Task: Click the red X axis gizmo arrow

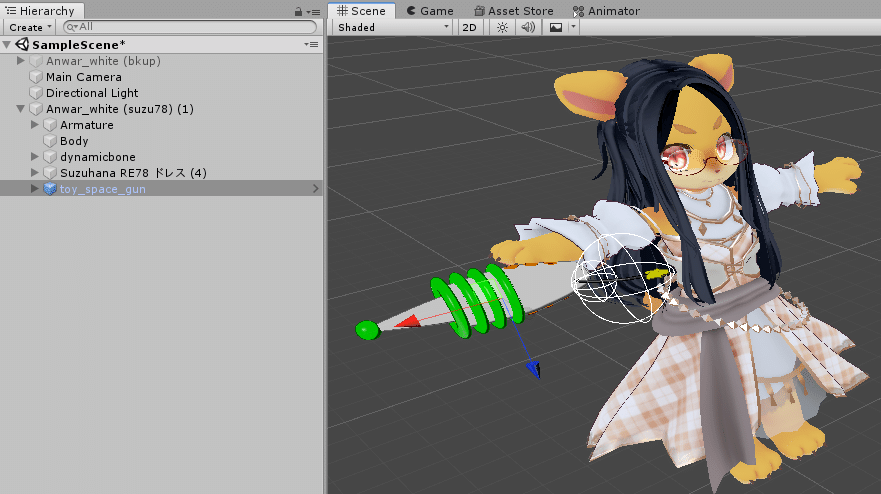Action: coord(408,321)
